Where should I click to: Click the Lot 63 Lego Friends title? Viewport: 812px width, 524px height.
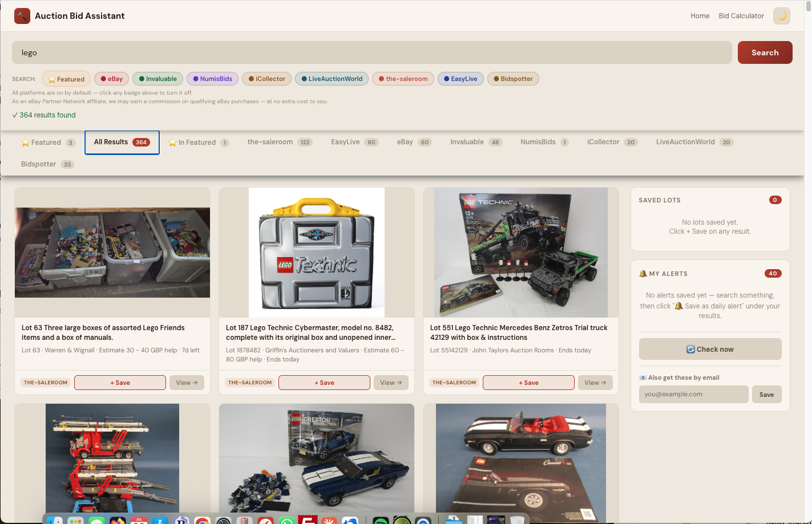pyautogui.click(x=103, y=332)
